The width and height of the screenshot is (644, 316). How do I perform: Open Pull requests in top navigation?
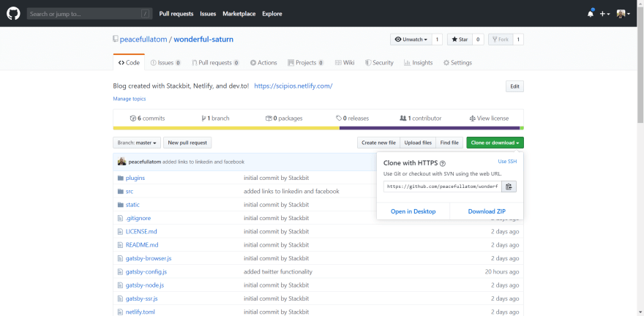pos(176,14)
